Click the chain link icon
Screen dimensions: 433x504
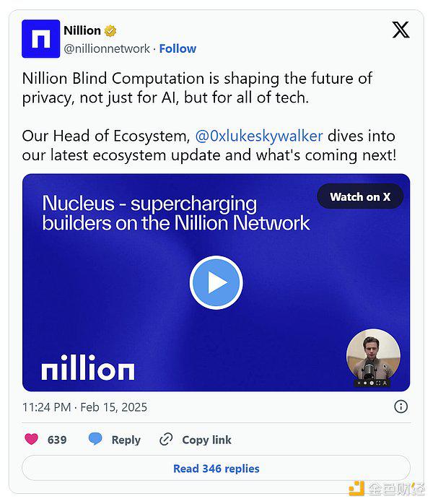tap(166, 439)
